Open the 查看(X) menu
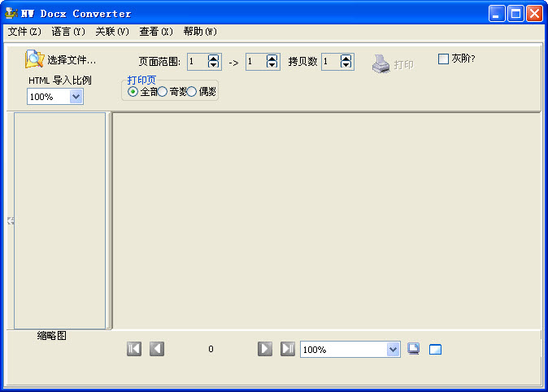The width and height of the screenshot is (548, 392). (x=156, y=32)
